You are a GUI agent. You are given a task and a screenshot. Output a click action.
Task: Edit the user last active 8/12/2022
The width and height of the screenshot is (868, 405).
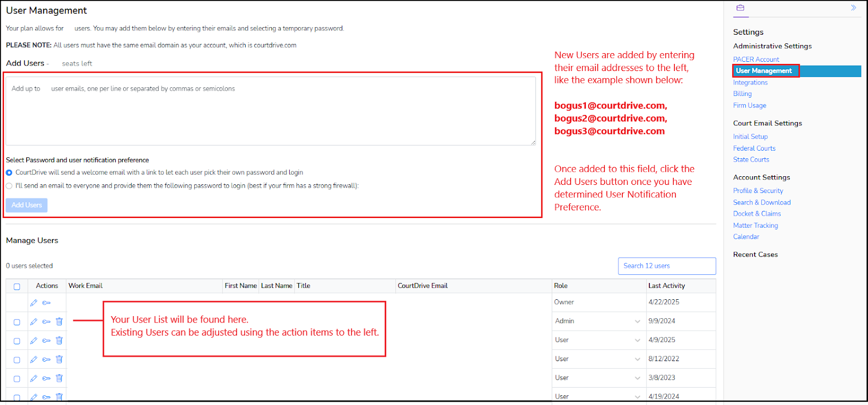(34, 360)
